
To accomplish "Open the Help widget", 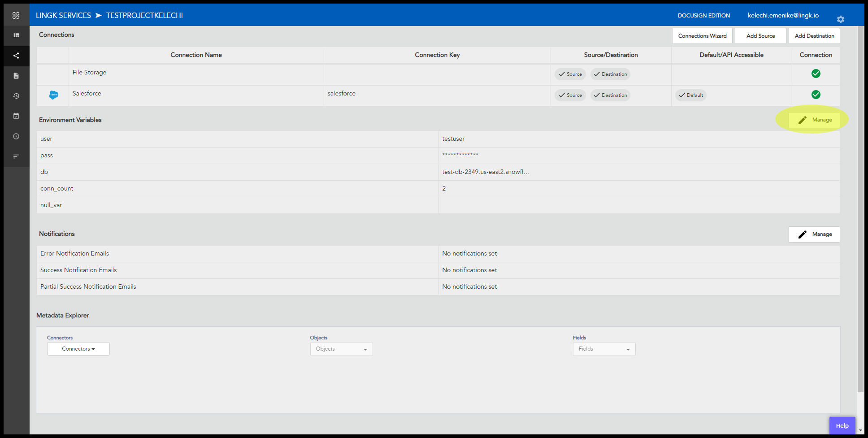I will 842,425.
